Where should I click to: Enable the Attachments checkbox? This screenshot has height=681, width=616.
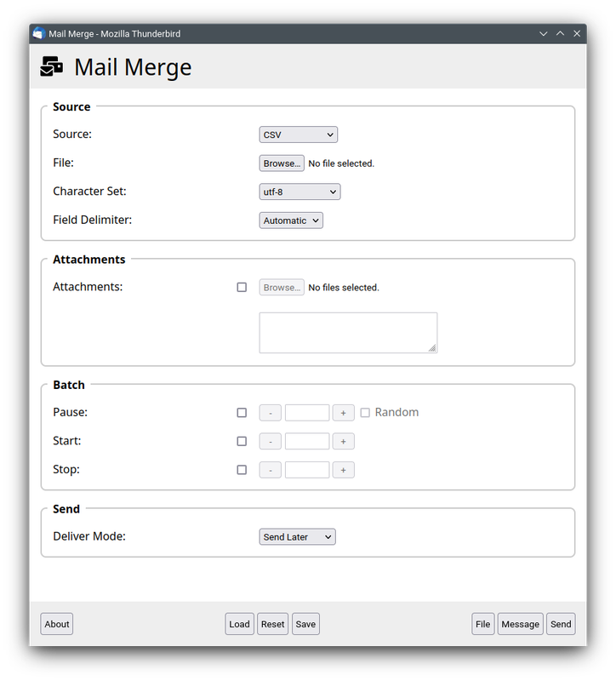click(242, 287)
